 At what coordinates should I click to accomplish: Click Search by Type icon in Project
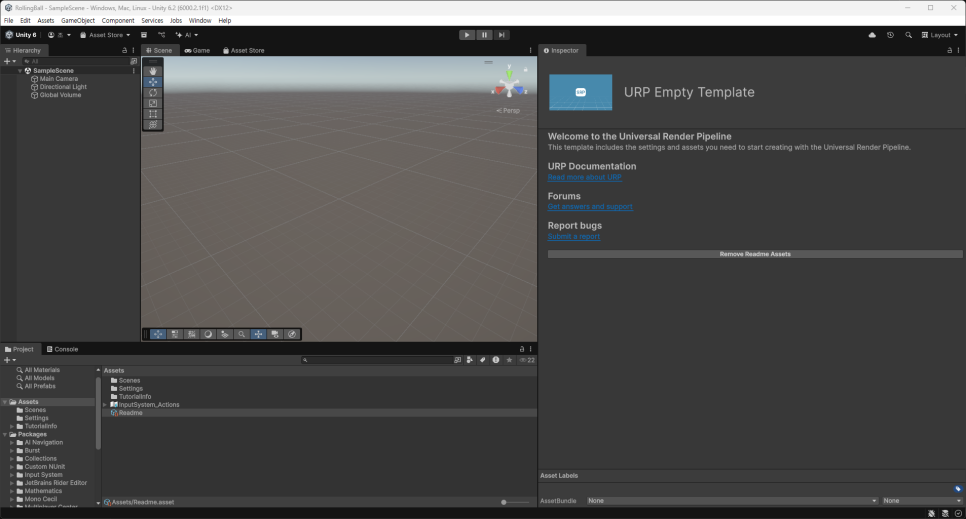tap(469, 360)
